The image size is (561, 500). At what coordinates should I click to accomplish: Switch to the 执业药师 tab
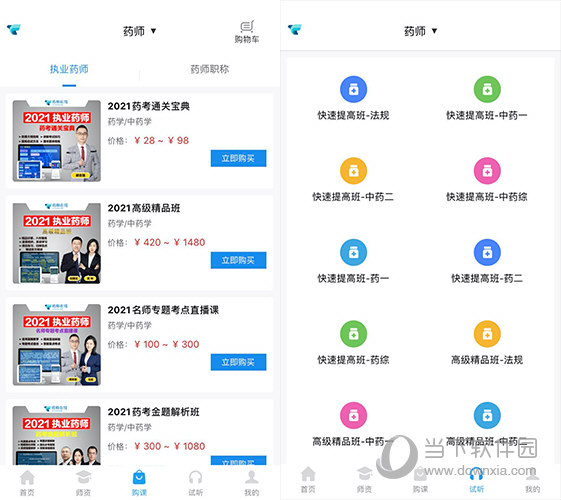click(x=69, y=69)
